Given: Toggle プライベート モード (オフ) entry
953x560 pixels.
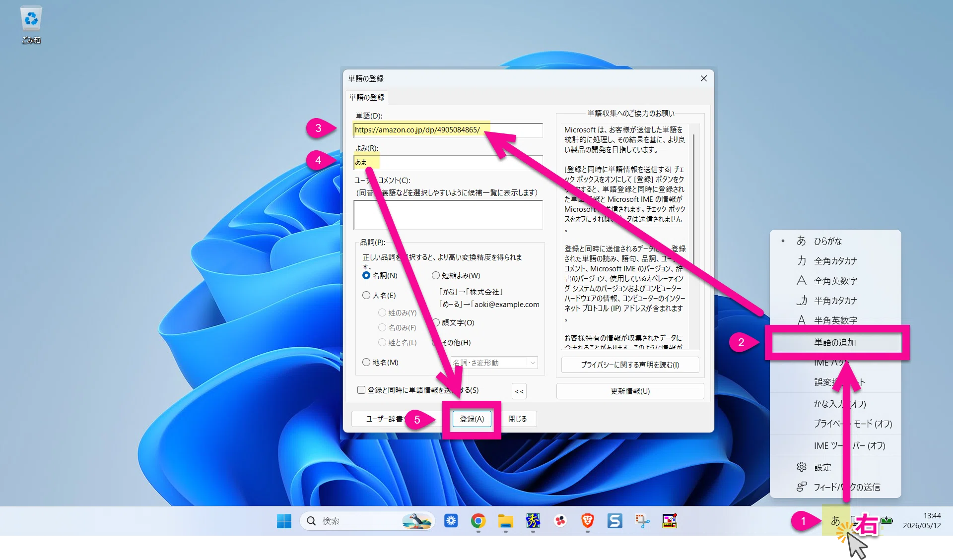Looking at the screenshot, I should 835,424.
